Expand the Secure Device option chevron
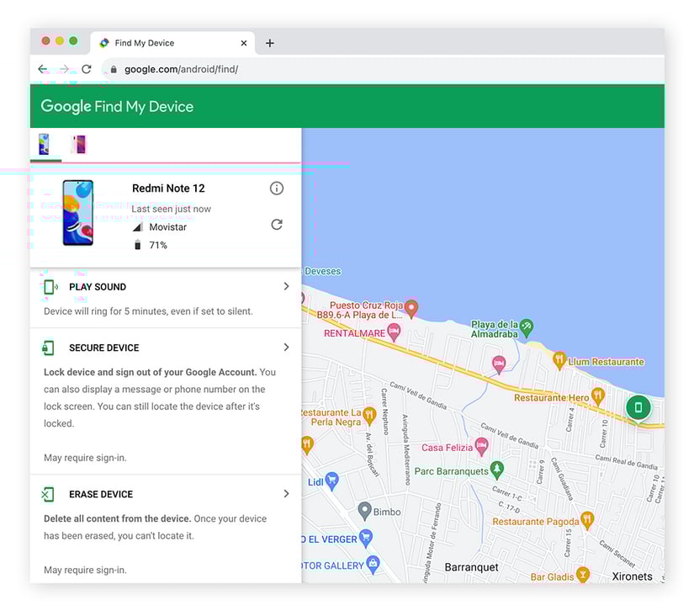694x616 pixels. pyautogui.click(x=286, y=348)
